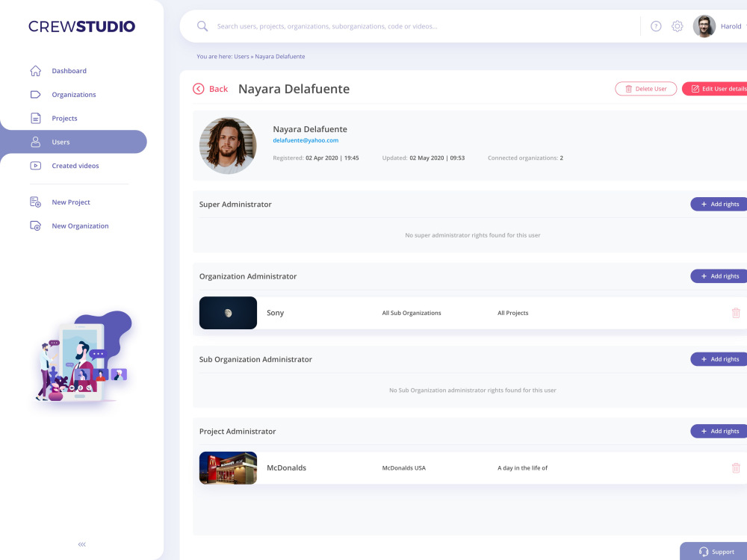Add rights under Project Administrator

[x=719, y=432]
